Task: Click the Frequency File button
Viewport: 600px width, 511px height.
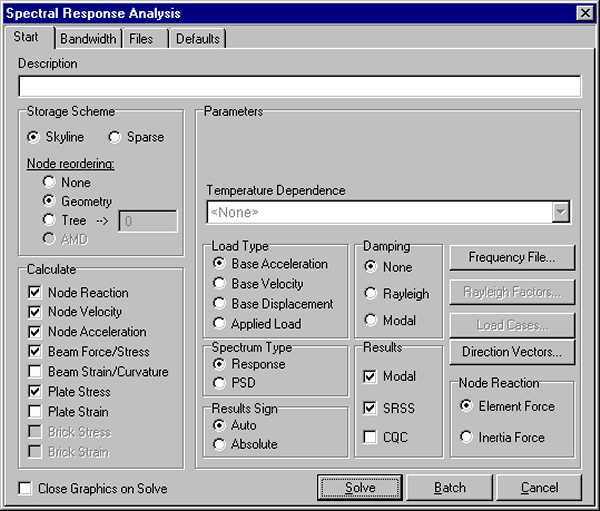Action: [512, 257]
